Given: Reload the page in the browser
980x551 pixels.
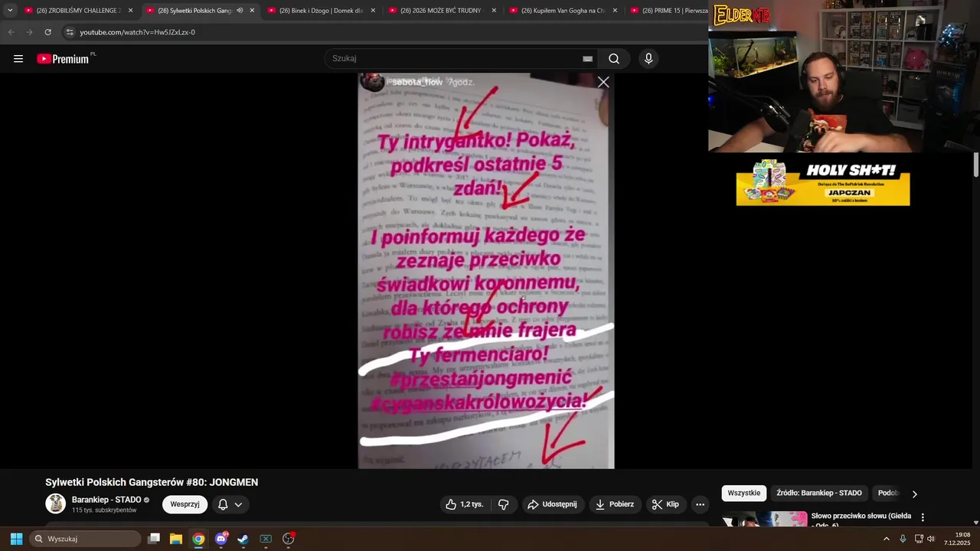Looking at the screenshot, I should tap(47, 32).
